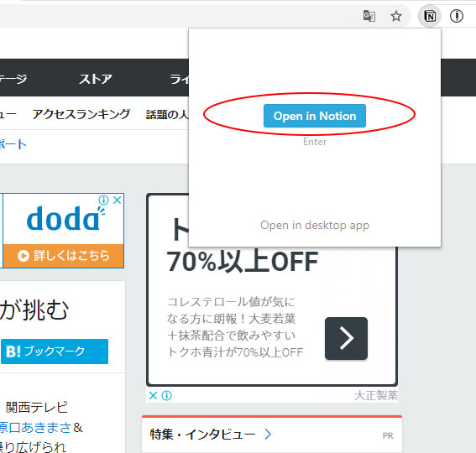Click the dark arrow button in ad
The width and height of the screenshot is (476, 453).
[346, 338]
